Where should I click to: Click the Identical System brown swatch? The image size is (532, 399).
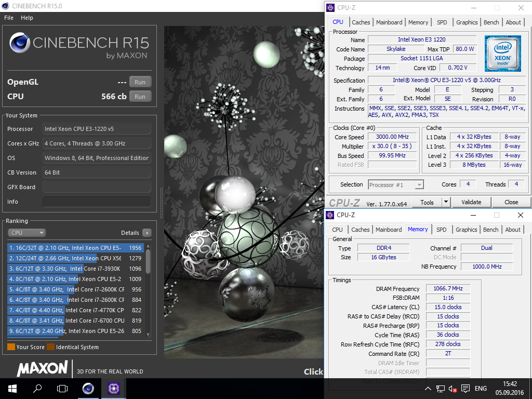[50, 347]
